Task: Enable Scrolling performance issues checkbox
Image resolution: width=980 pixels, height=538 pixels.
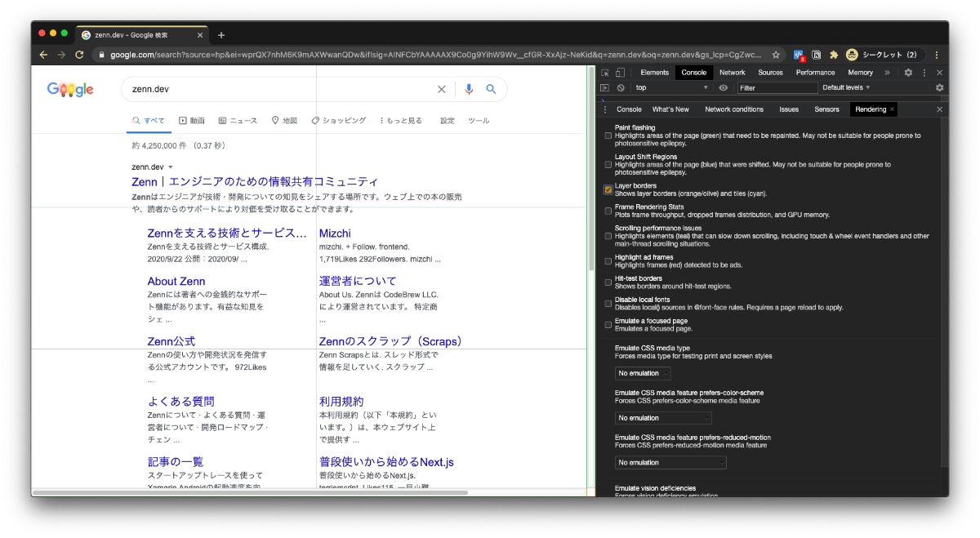Action: 608,236
